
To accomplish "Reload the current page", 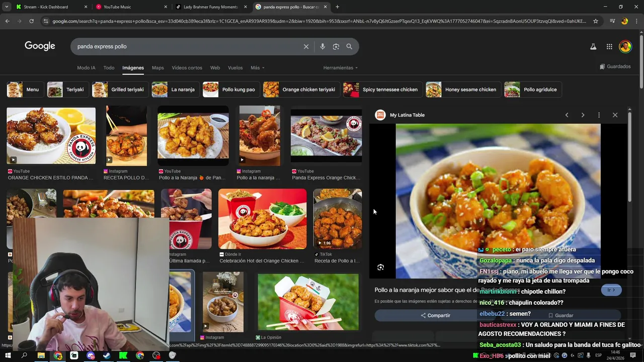I will (31, 21).
